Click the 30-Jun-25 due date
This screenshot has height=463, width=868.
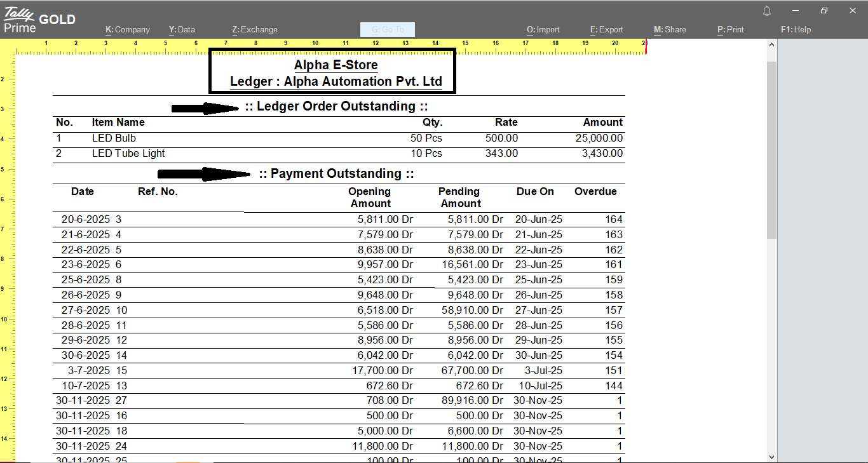tap(538, 355)
